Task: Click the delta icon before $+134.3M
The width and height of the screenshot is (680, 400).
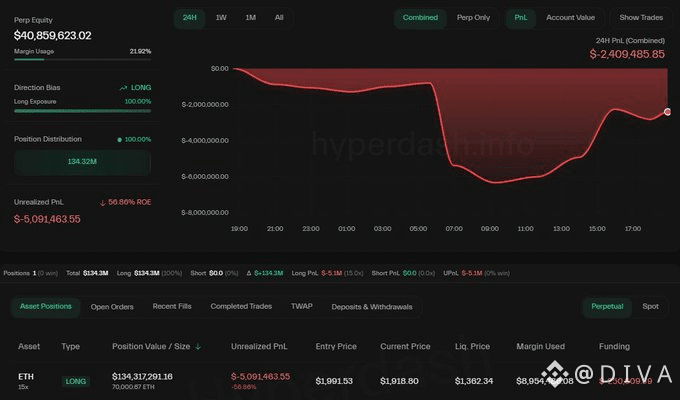Action: point(249,273)
